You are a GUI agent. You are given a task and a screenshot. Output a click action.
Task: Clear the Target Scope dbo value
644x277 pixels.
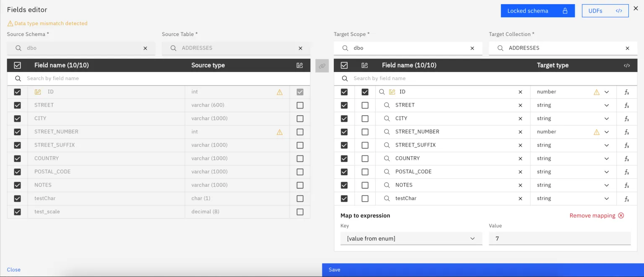[472, 48]
